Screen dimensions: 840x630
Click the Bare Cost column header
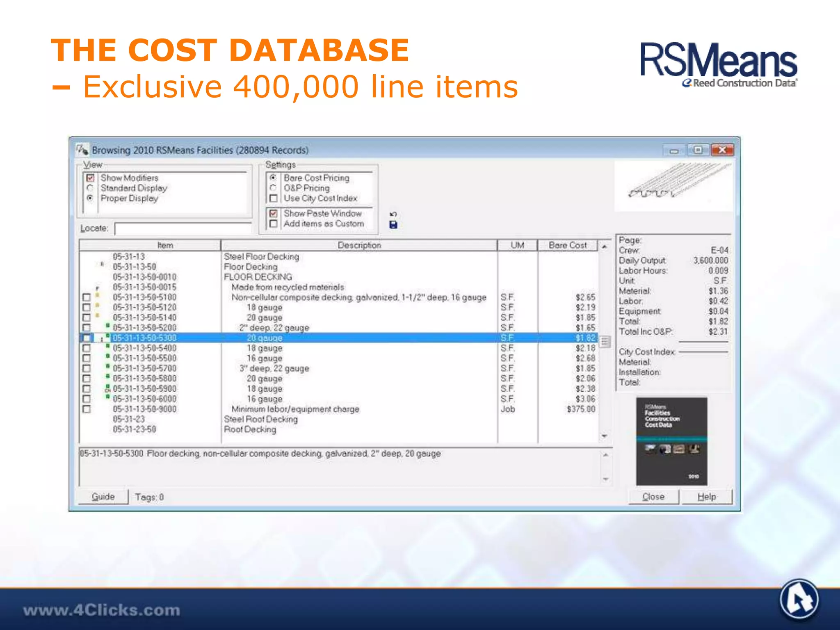point(568,245)
